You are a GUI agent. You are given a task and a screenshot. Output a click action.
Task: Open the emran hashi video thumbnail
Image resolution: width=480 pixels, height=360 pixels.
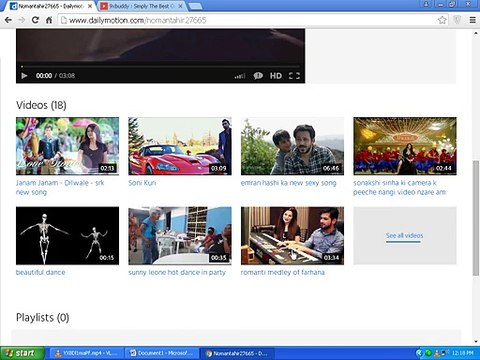(x=292, y=146)
